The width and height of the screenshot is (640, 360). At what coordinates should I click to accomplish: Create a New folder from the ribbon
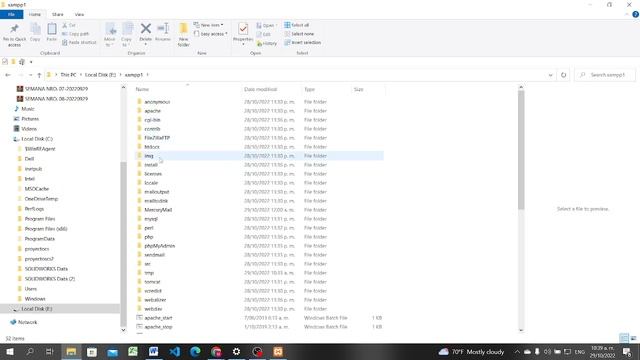pyautogui.click(x=184, y=34)
